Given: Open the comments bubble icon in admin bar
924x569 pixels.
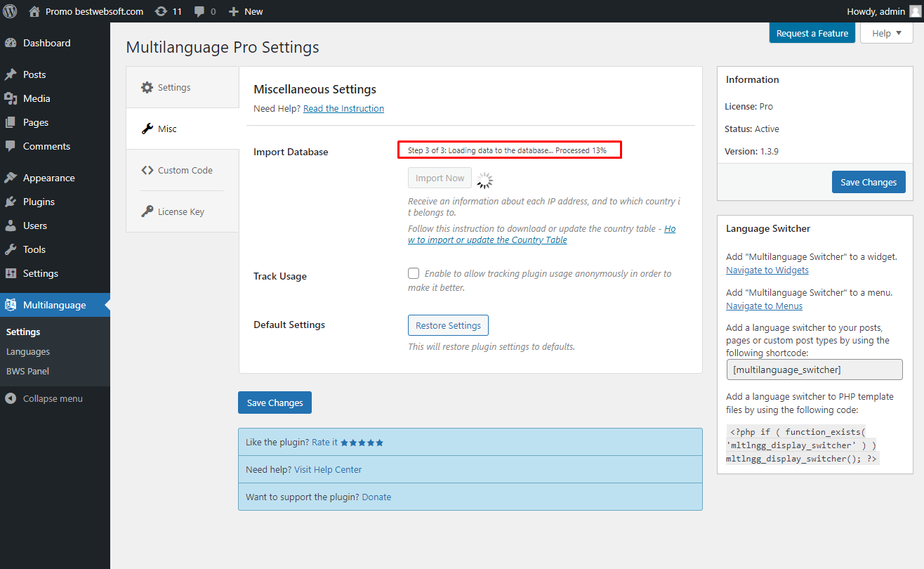Looking at the screenshot, I should [x=199, y=12].
